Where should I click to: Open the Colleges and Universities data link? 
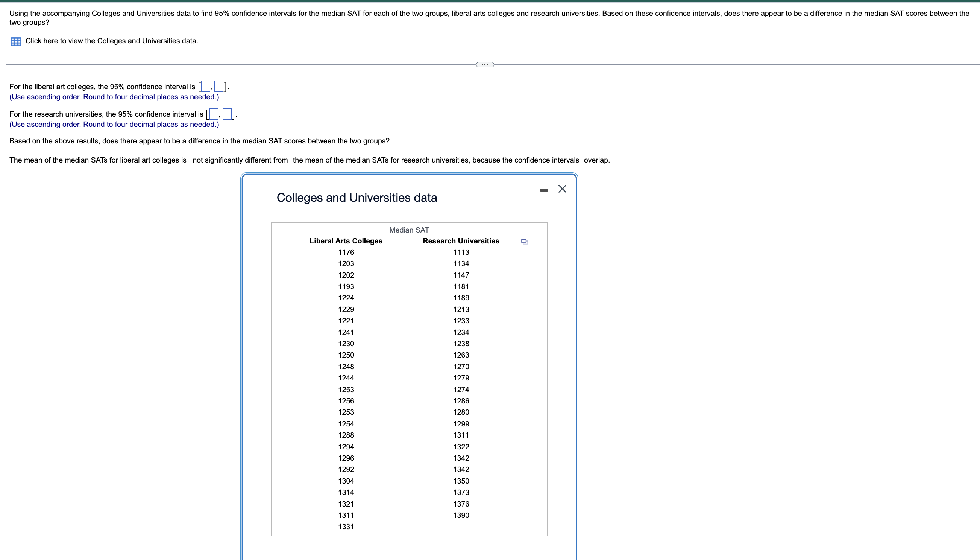(111, 41)
